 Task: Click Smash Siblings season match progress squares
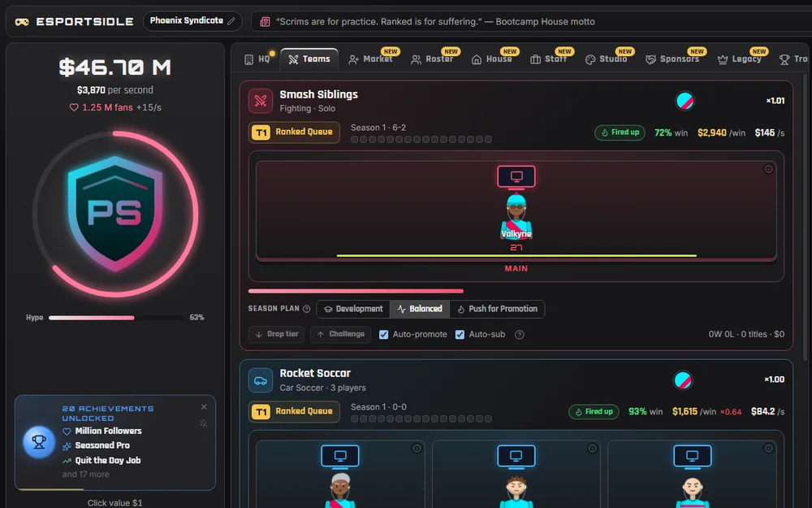click(421, 140)
